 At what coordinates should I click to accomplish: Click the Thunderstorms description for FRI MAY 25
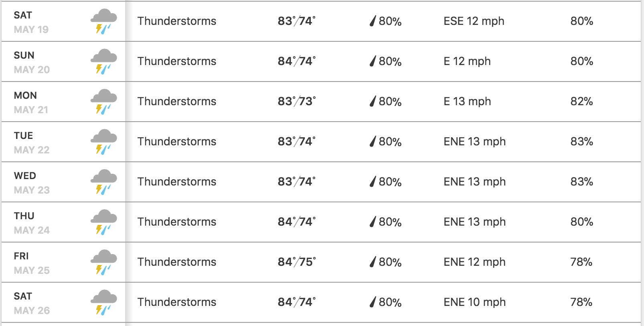pos(177,262)
